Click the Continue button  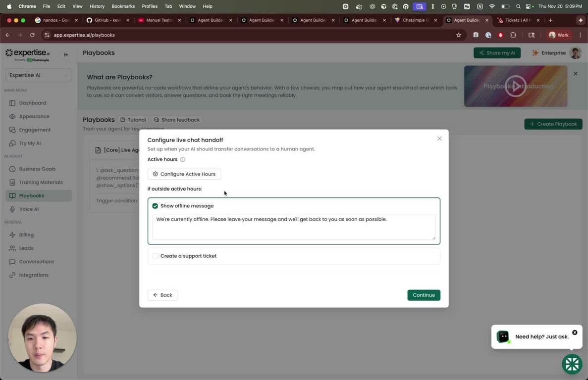coord(424,295)
